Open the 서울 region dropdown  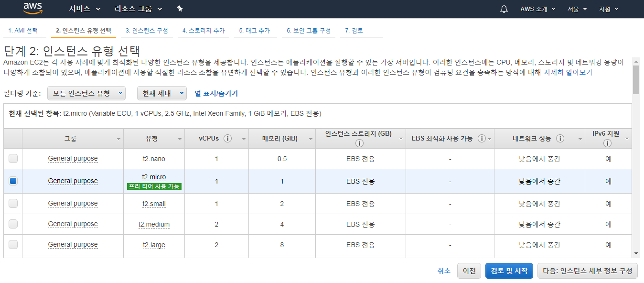tap(577, 9)
